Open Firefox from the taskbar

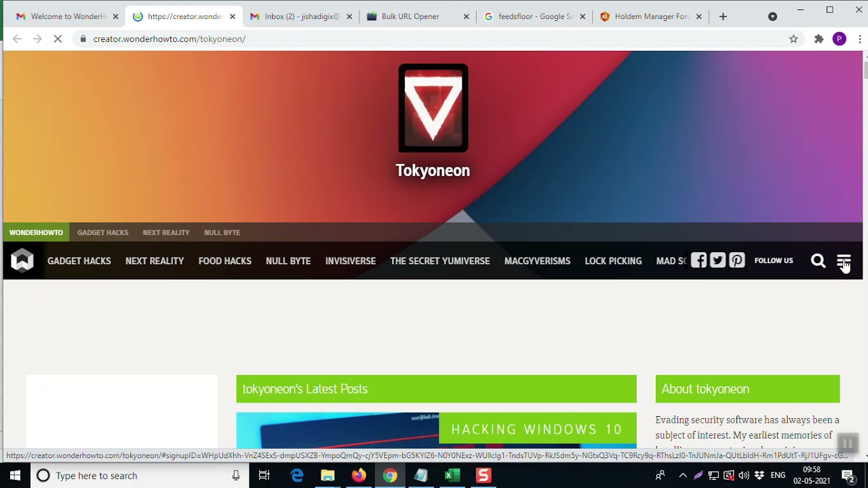359,476
